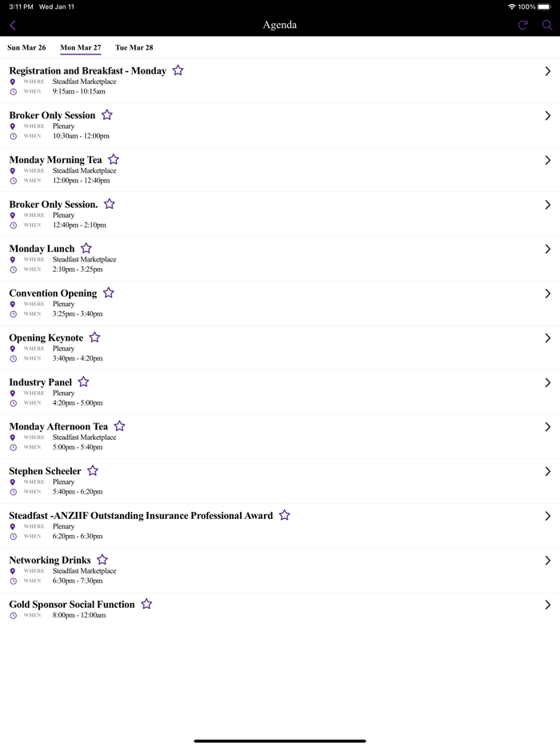Switch to Tue Mar 28 tab
The height and width of the screenshot is (747, 560).
click(134, 48)
